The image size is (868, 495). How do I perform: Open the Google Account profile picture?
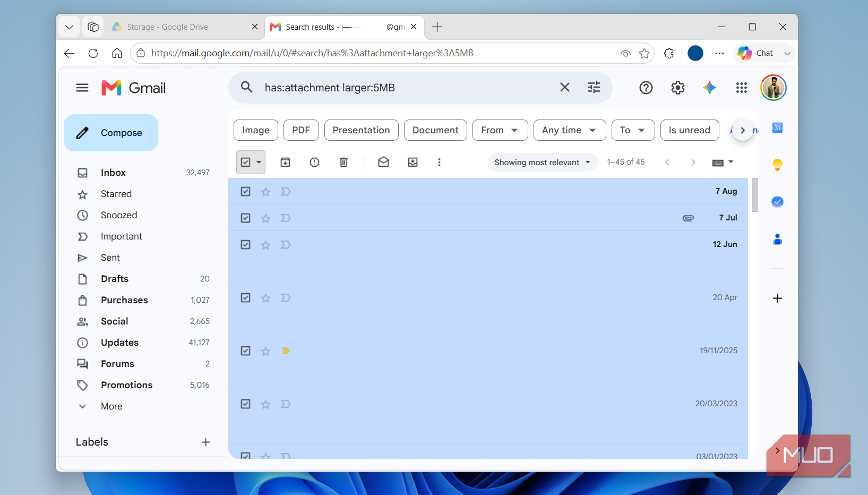774,88
